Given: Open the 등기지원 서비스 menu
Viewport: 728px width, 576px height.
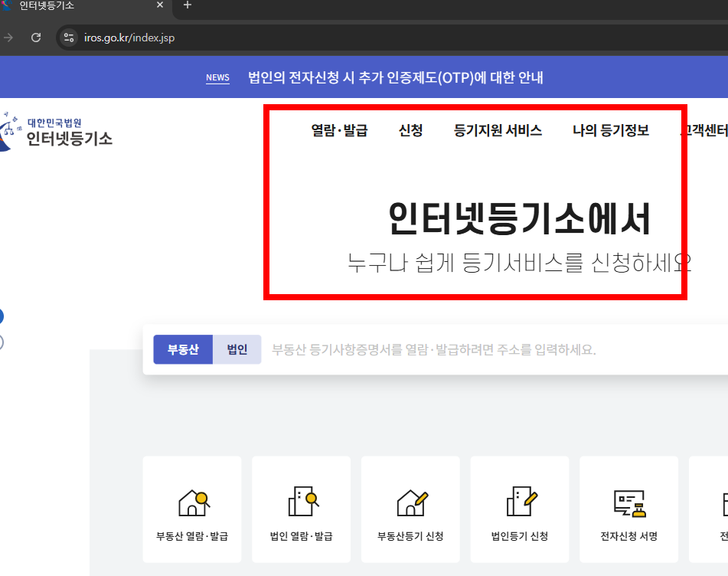Looking at the screenshot, I should 498,130.
